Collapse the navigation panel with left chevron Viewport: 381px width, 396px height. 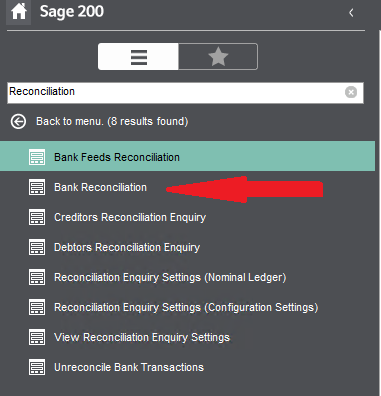(x=351, y=13)
